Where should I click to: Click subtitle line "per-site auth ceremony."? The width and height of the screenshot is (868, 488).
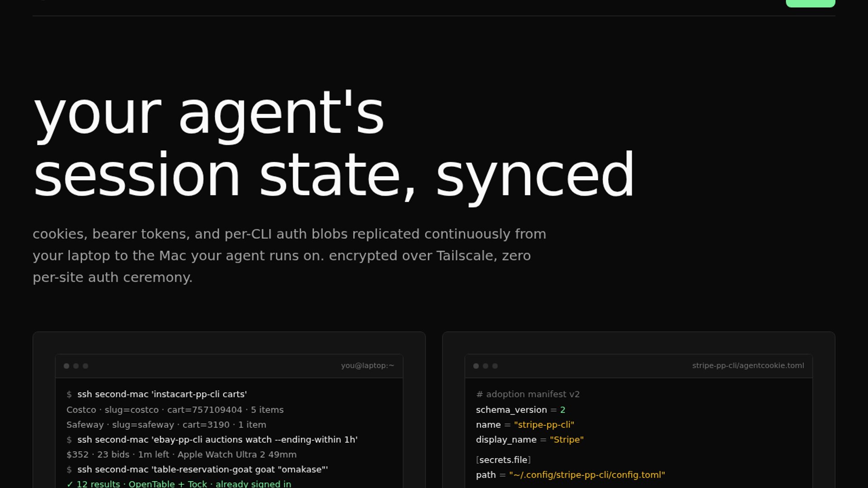tap(113, 277)
